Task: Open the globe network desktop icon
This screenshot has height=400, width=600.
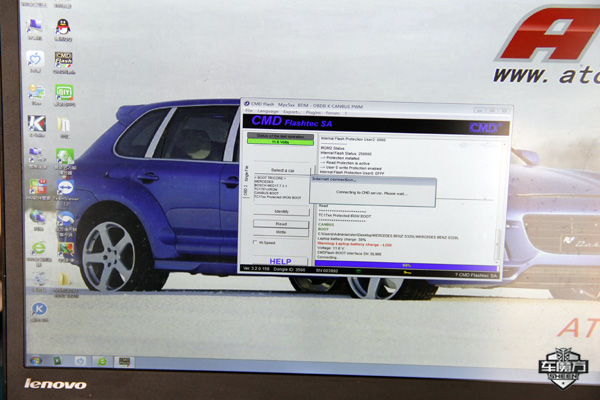Action: point(38,220)
